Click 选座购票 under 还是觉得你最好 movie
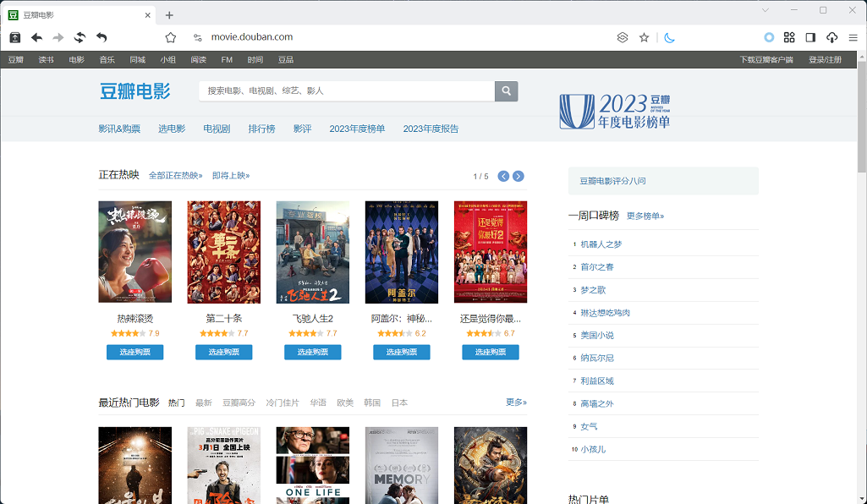Viewport: 867px width, 504px height. 491,352
